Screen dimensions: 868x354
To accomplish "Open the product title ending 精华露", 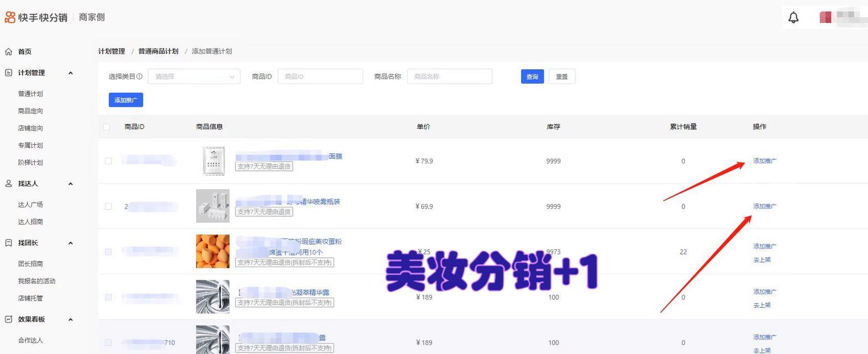I will click(284, 292).
